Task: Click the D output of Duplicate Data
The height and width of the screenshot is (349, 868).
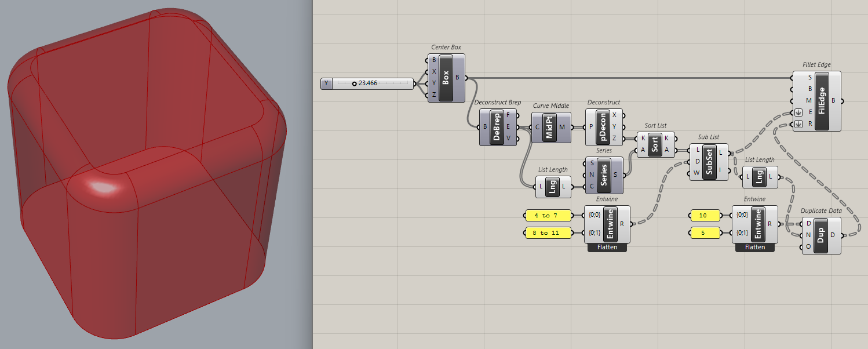Action: pos(833,235)
